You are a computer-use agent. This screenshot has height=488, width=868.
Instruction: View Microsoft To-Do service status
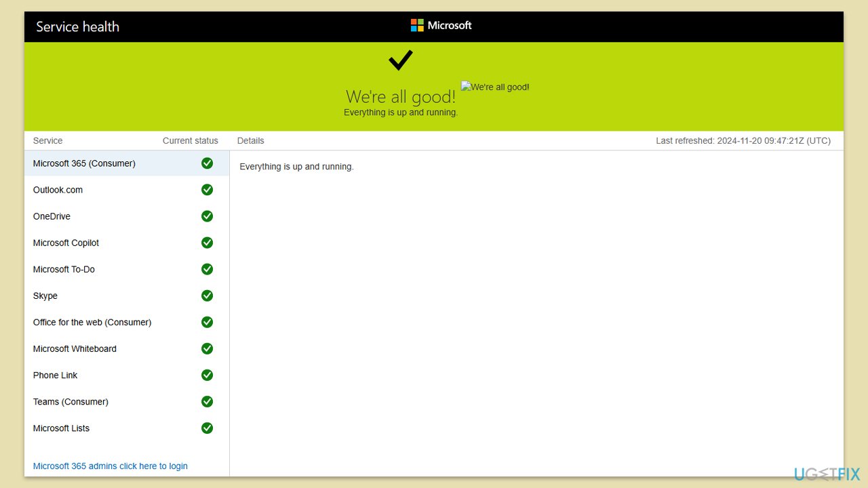[64, 269]
